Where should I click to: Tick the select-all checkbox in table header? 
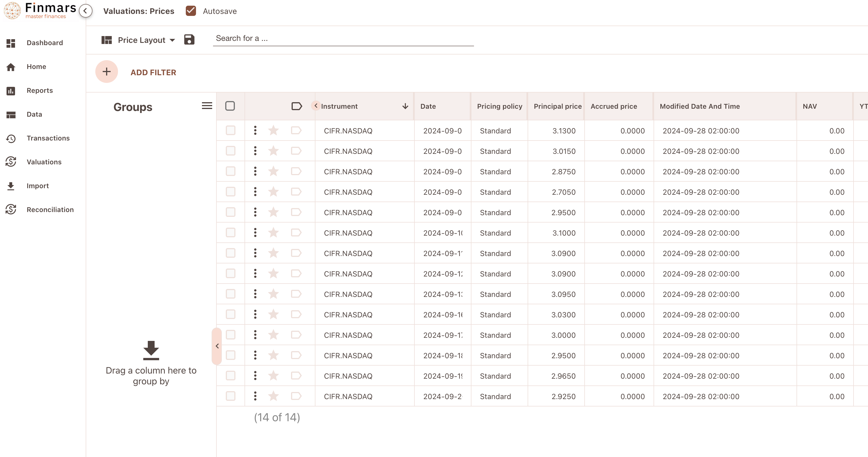click(230, 106)
